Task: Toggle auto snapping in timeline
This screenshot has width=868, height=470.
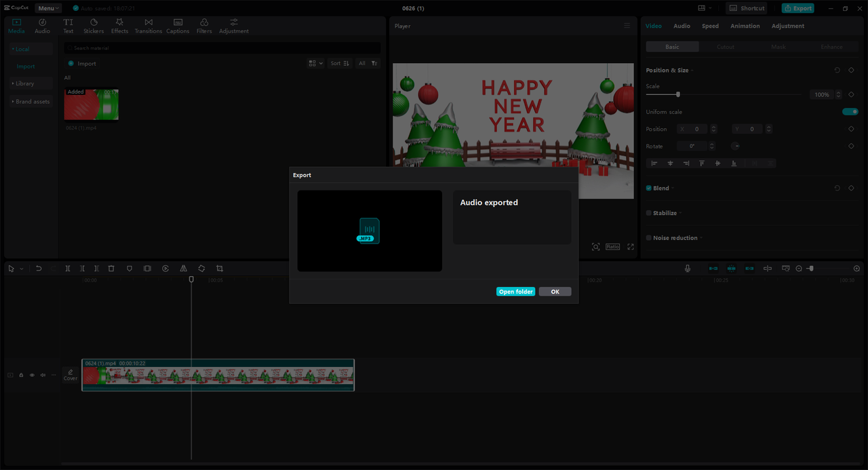Action: (x=731, y=269)
